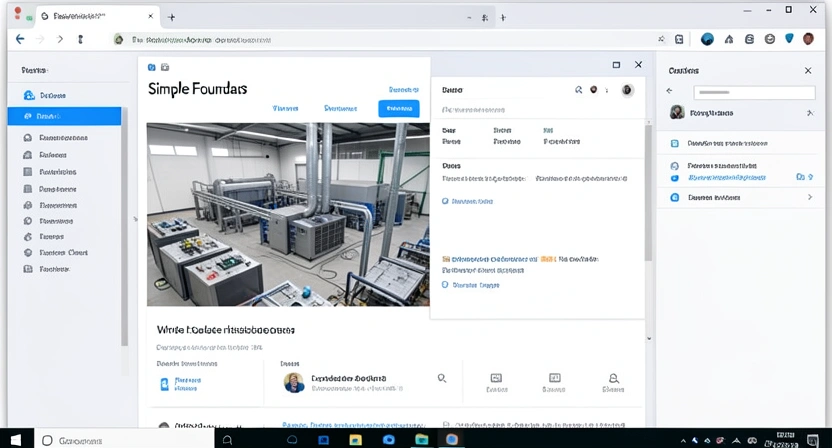
Task: Switch to the first tab under the title
Action: [285, 108]
